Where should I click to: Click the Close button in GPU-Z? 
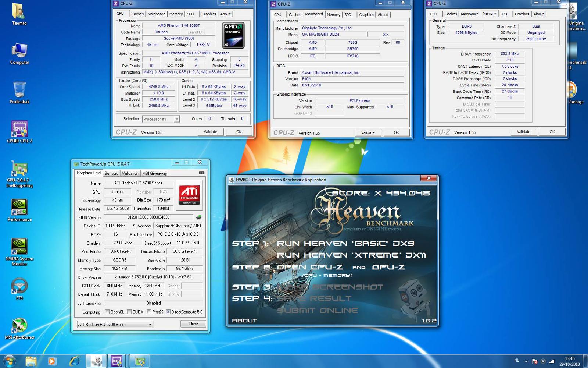[x=193, y=324]
